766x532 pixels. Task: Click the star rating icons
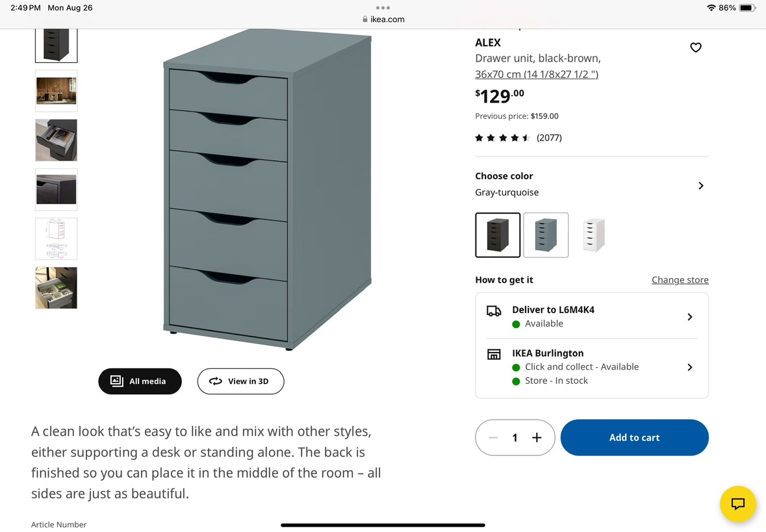pyautogui.click(x=502, y=138)
